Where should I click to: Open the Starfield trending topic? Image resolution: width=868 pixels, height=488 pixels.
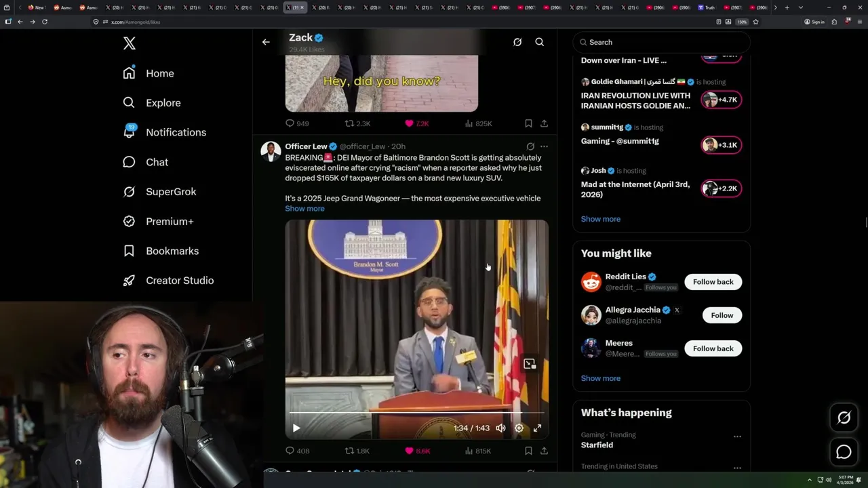coord(597,445)
